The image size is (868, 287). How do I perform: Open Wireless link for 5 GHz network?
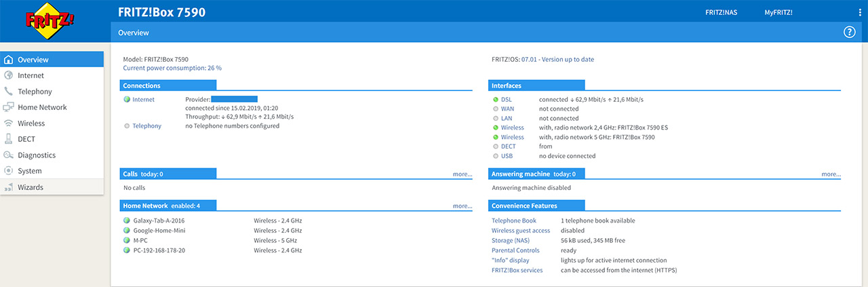[x=513, y=137]
